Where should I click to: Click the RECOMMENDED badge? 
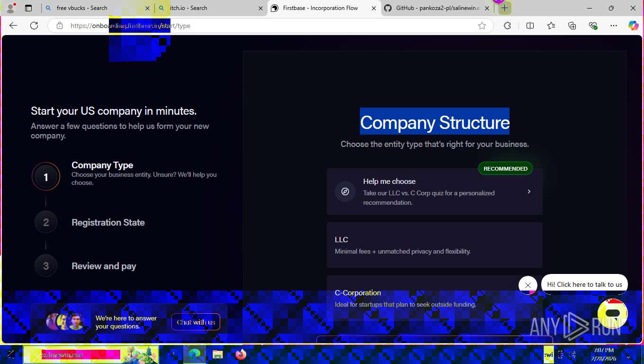tap(505, 169)
